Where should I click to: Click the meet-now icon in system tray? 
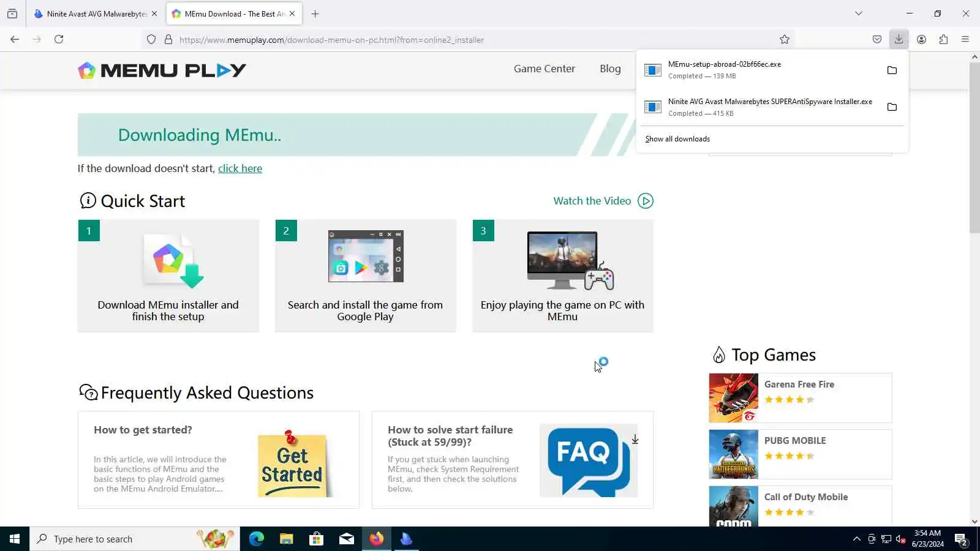(x=872, y=539)
